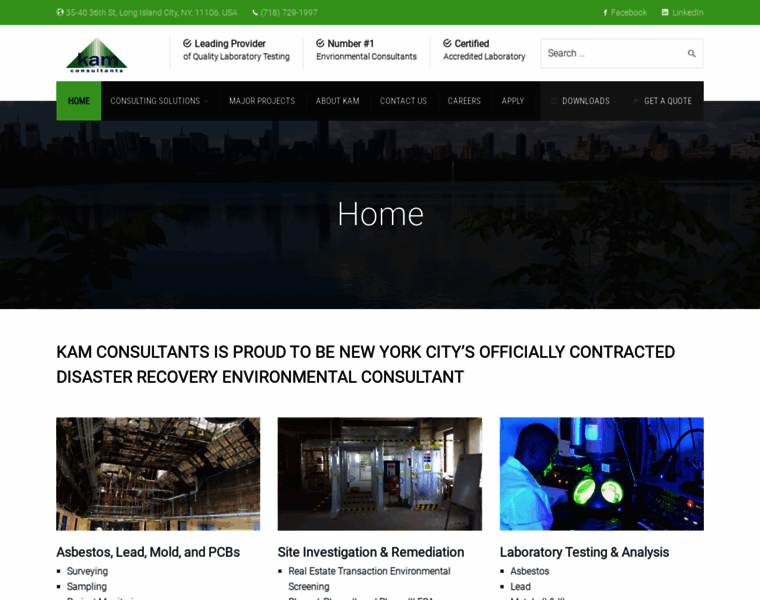Viewport: 760px width, 600px height.
Task: Click the Get a Quote button
Action: pyautogui.click(x=667, y=101)
